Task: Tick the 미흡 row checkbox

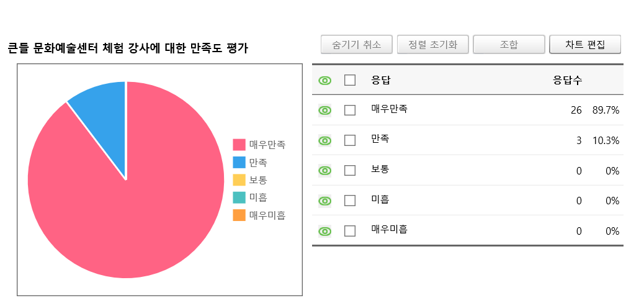Action: tap(349, 201)
